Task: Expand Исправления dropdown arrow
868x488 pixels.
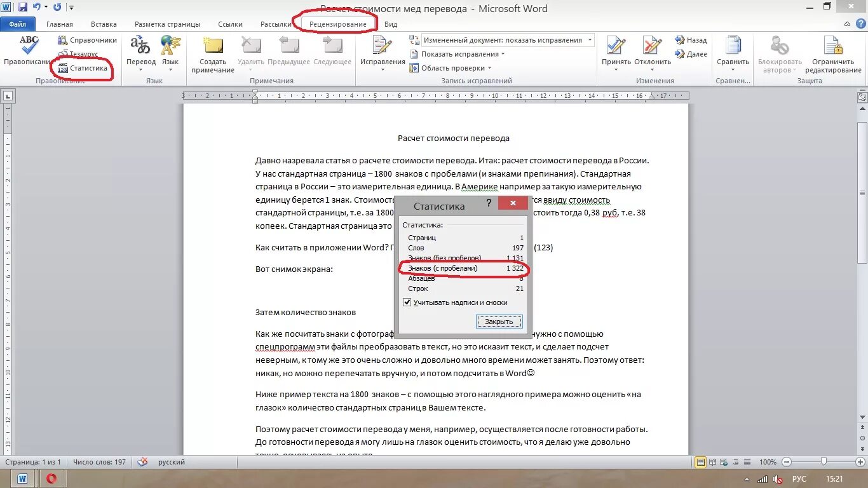Action: [x=383, y=69]
